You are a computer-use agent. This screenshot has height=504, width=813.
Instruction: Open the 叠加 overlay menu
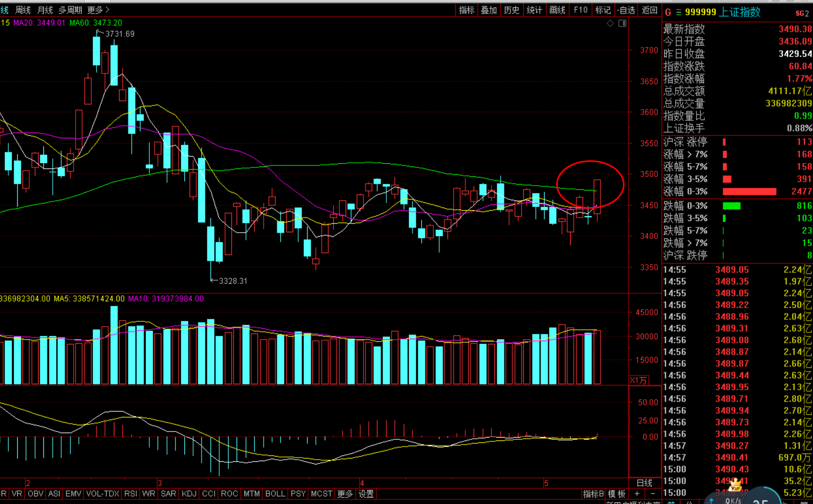[x=489, y=10]
